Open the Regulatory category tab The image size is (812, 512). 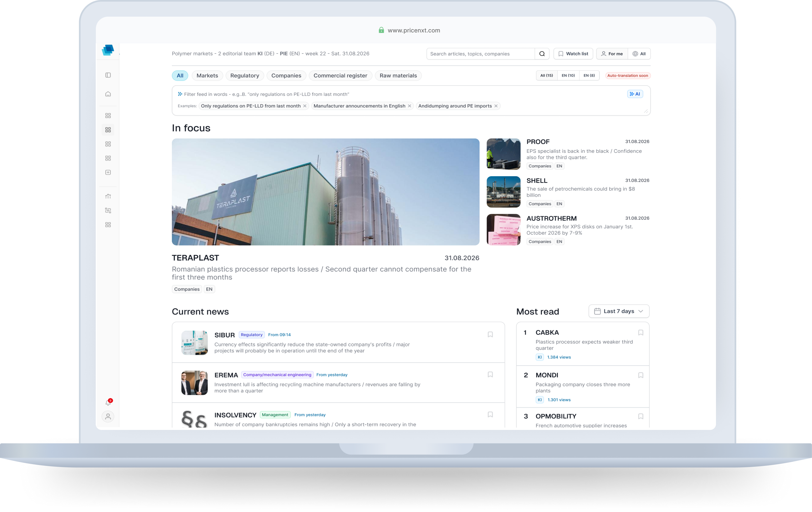245,76
